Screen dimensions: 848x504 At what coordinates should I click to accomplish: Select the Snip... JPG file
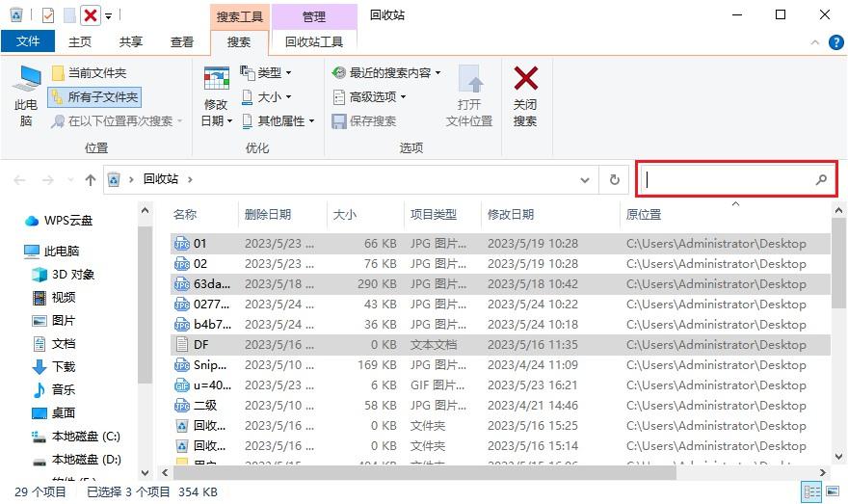(500, 365)
